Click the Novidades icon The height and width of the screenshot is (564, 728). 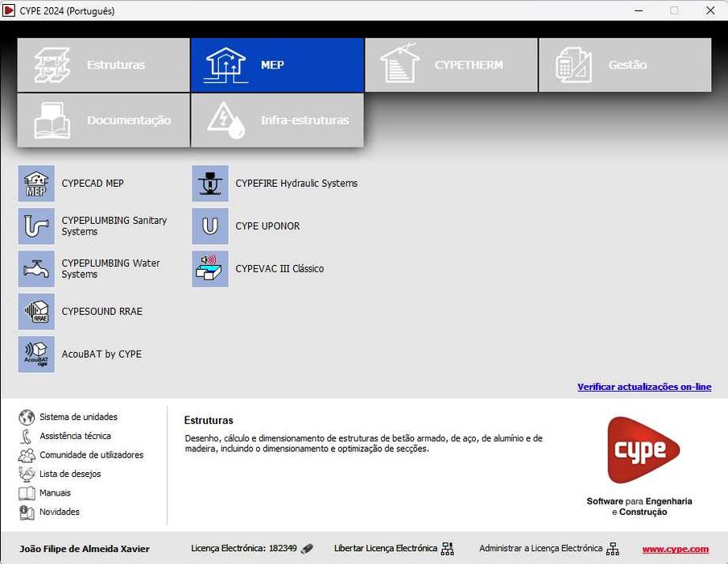point(27,512)
